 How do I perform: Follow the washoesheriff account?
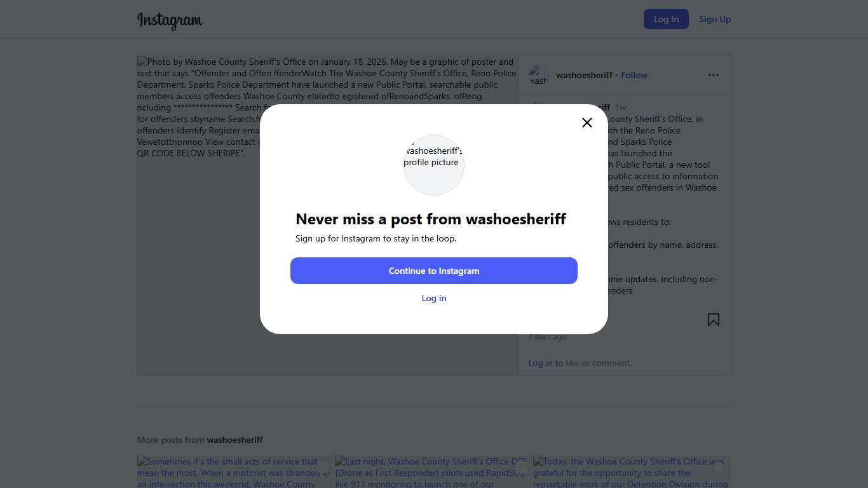(x=634, y=75)
